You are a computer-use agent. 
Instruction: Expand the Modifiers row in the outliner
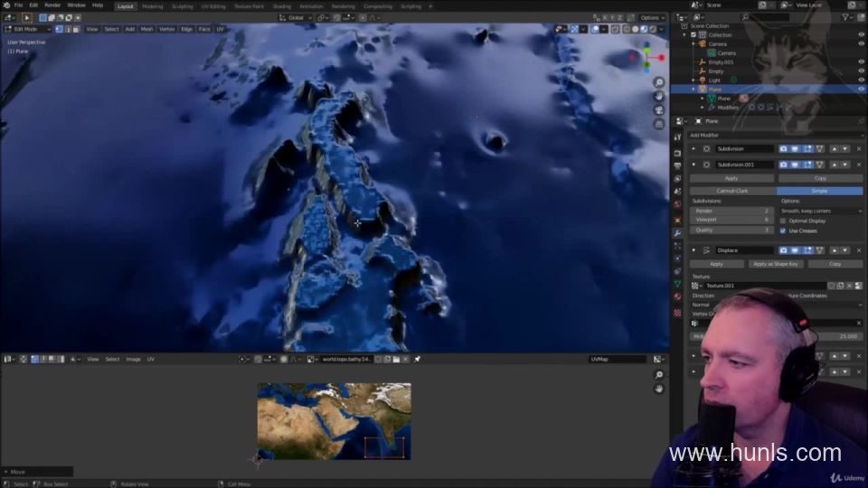[x=703, y=108]
